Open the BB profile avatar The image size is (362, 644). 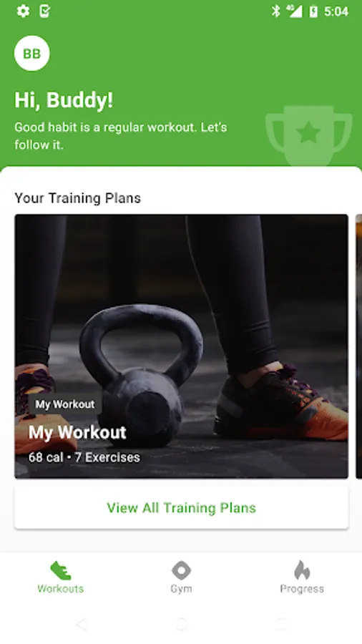[32, 54]
